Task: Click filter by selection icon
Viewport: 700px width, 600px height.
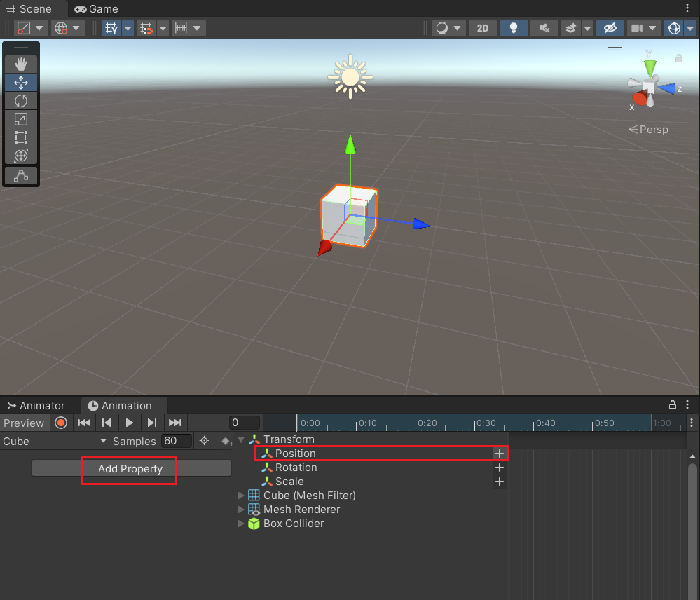Action: coord(205,441)
